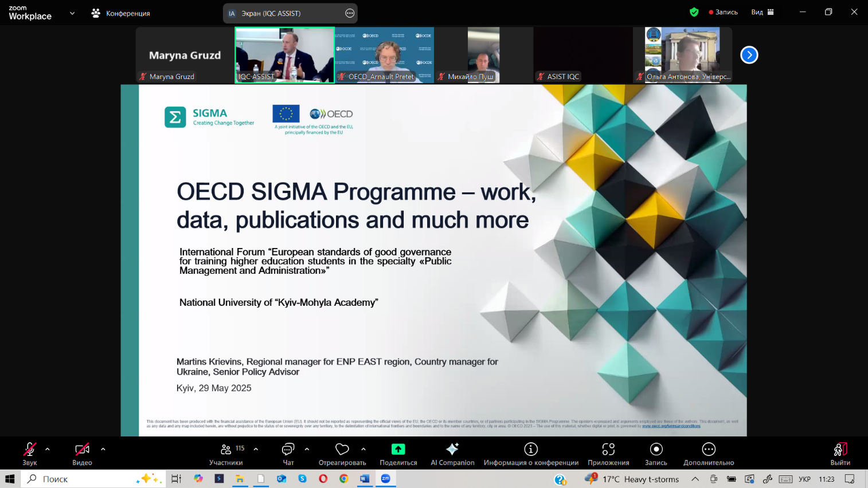This screenshot has height=488, width=868.
Task: Open AI Companion sparkle icon
Action: [452, 449]
